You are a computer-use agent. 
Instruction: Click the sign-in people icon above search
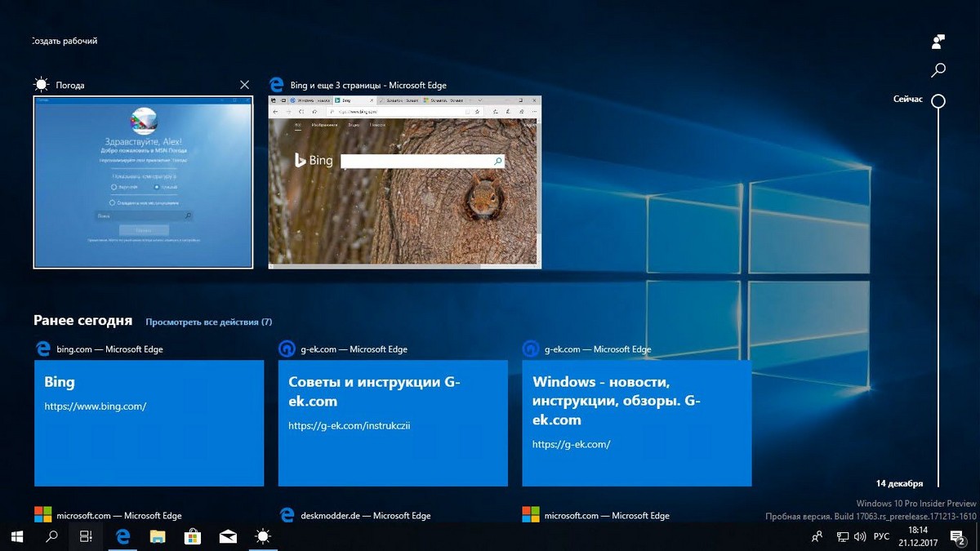(x=938, y=41)
